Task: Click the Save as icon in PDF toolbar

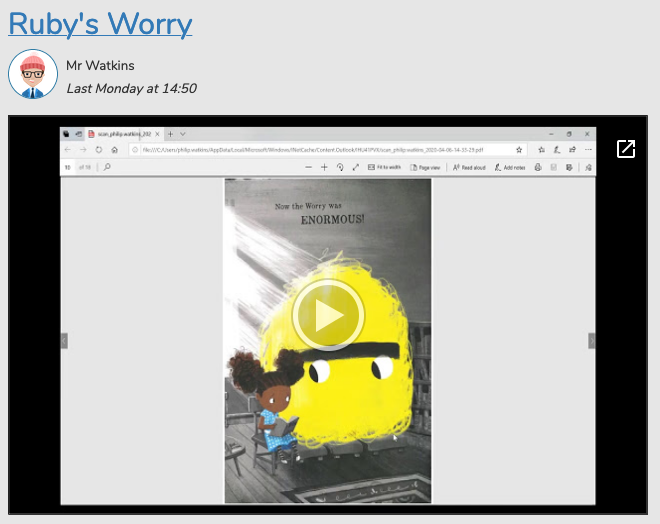Action: pyautogui.click(x=569, y=167)
